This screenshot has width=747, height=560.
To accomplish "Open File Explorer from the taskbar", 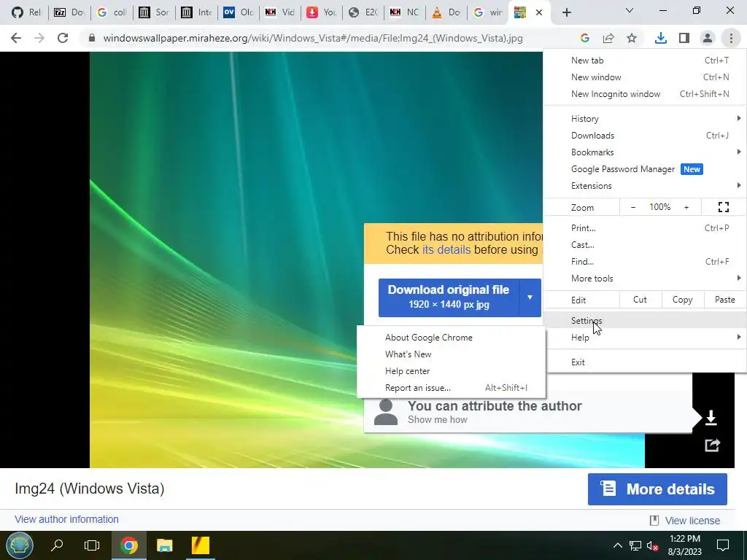I will pyautogui.click(x=164, y=545).
